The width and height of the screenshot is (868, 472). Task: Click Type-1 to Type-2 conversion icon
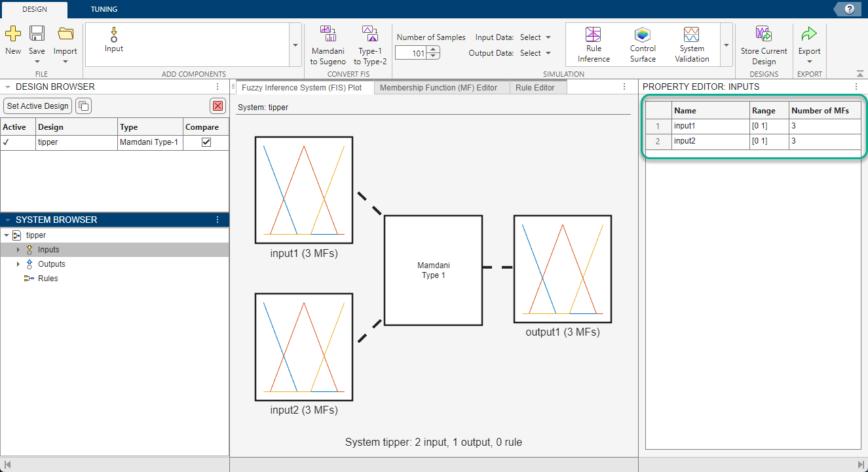[x=370, y=34]
